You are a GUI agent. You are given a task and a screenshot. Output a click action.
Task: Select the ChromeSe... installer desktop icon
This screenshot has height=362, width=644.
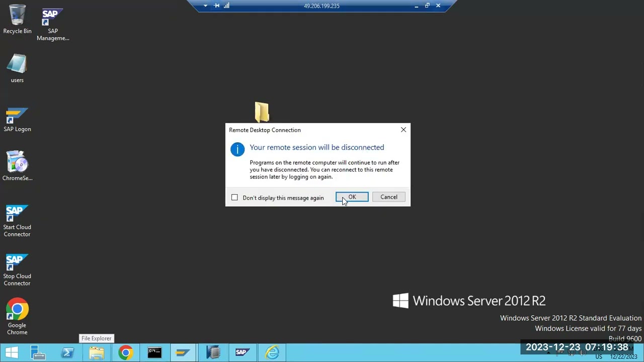pyautogui.click(x=17, y=166)
